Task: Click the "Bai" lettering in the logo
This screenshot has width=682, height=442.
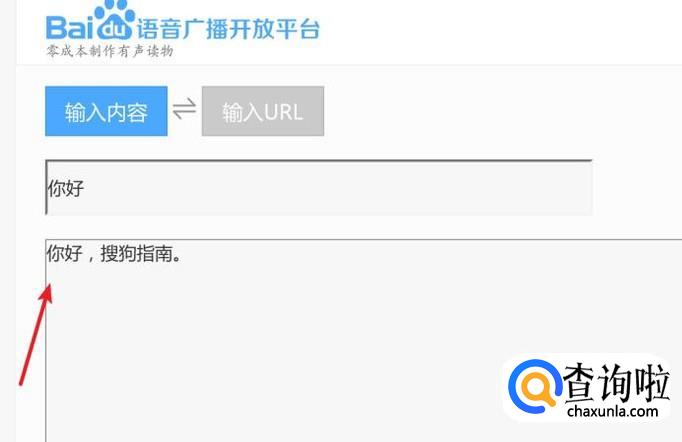Action: coord(70,27)
